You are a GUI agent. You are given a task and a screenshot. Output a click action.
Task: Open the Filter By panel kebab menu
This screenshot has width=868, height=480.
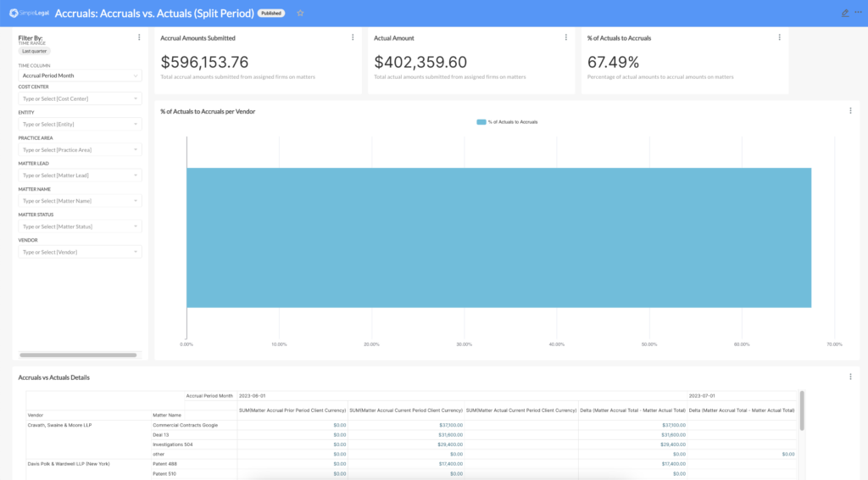coord(139,37)
